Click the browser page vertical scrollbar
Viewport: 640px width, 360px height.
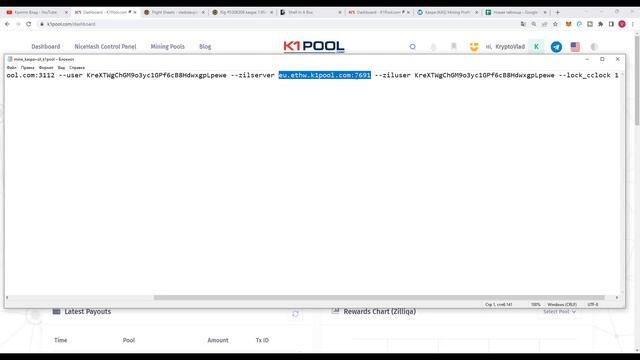coord(637,81)
